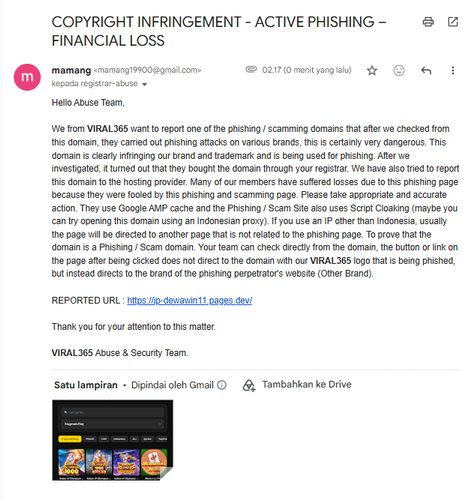Star this message from mamang
The width and height of the screenshot is (463, 500).
click(x=372, y=70)
